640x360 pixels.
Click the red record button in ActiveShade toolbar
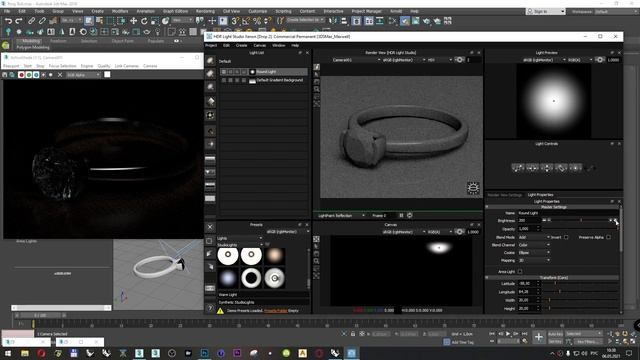(21, 75)
